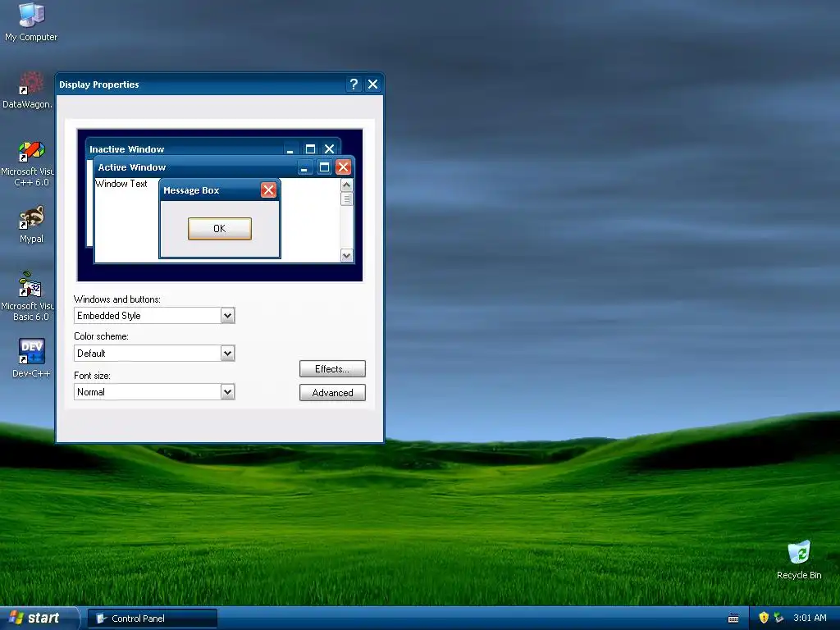Launch the Dev-C++ shortcut
This screenshot has width=840, height=630.
coord(31,358)
